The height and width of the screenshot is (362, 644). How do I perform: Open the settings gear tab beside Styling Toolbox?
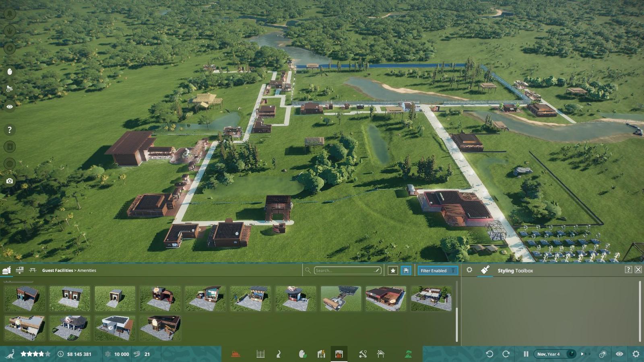469,270
